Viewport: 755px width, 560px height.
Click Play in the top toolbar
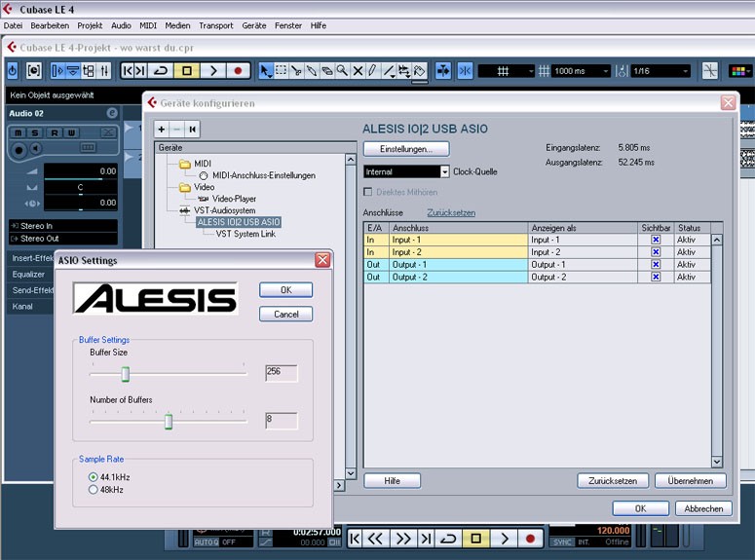[212, 71]
